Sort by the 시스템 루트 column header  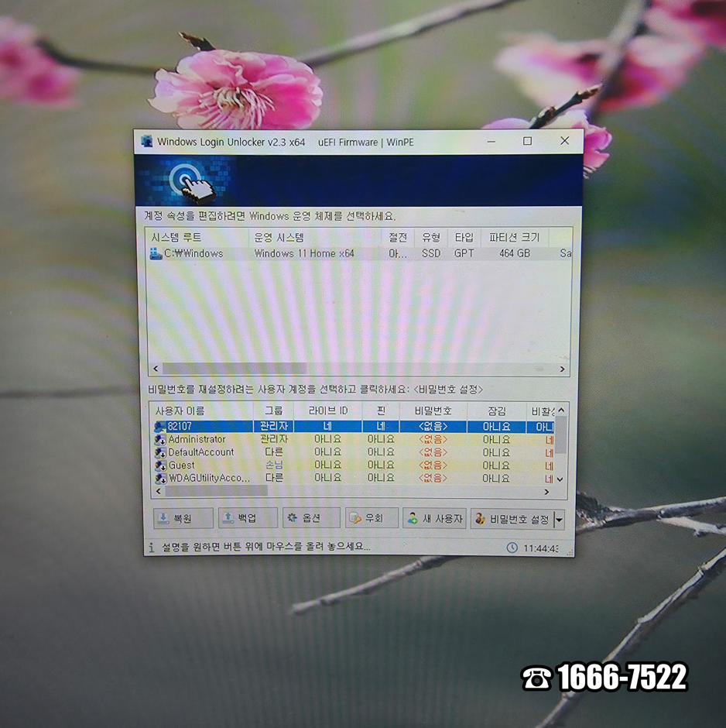point(198,237)
